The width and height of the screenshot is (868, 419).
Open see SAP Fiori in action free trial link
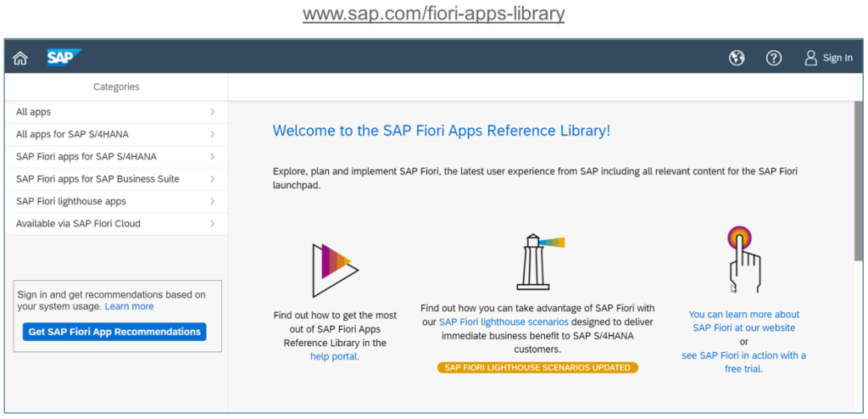[744, 362]
